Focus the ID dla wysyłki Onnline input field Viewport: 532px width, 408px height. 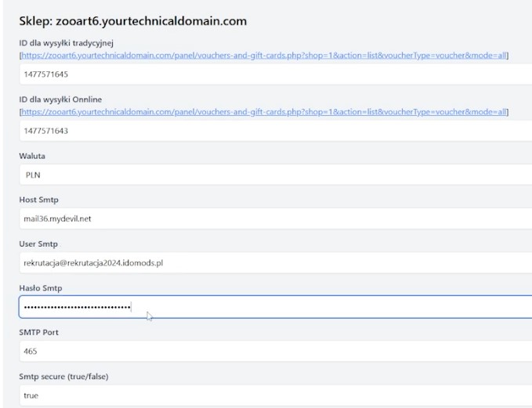point(274,131)
